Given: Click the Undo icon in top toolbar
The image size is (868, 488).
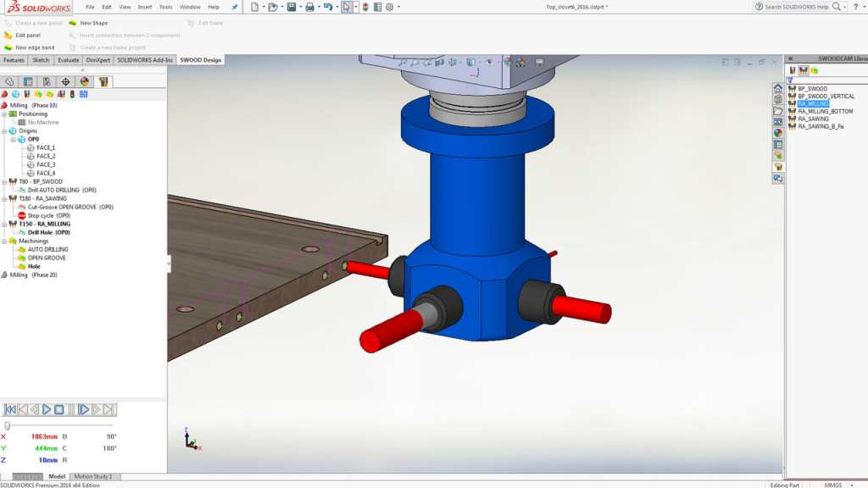Looking at the screenshot, I should click(328, 7).
